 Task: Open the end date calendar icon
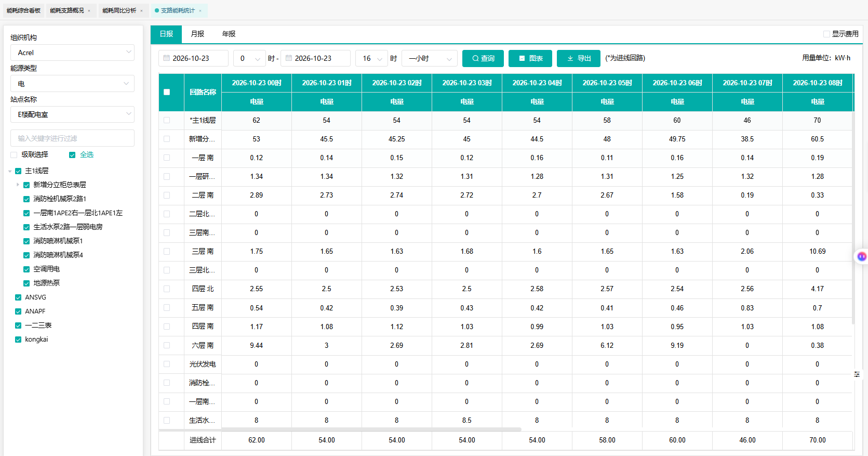tap(289, 58)
